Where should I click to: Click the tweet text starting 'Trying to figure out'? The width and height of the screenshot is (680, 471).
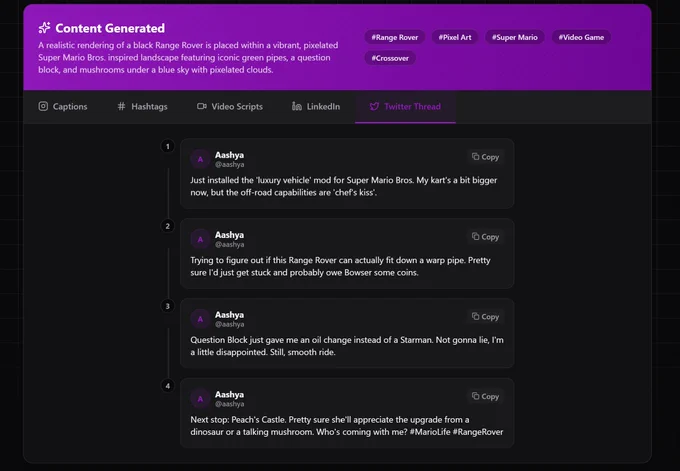point(340,266)
